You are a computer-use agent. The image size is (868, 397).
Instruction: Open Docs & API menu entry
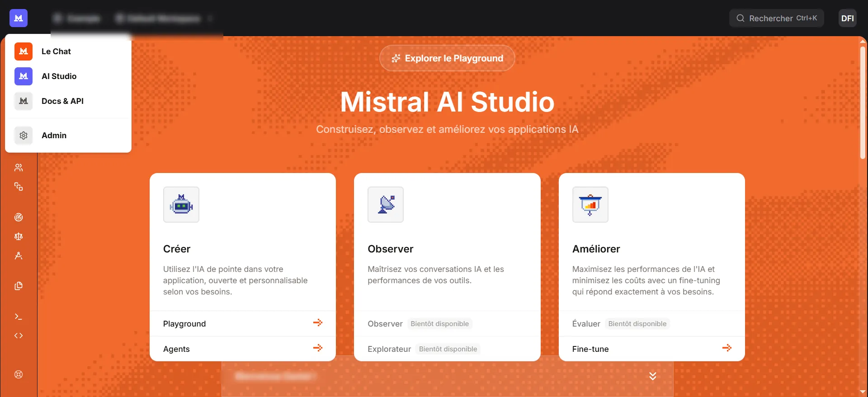(68, 101)
